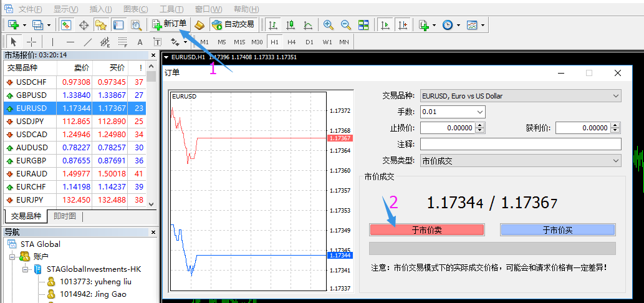644x303 pixels.
Task: Open the order type (交易类型) dropdown
Action: 521,161
